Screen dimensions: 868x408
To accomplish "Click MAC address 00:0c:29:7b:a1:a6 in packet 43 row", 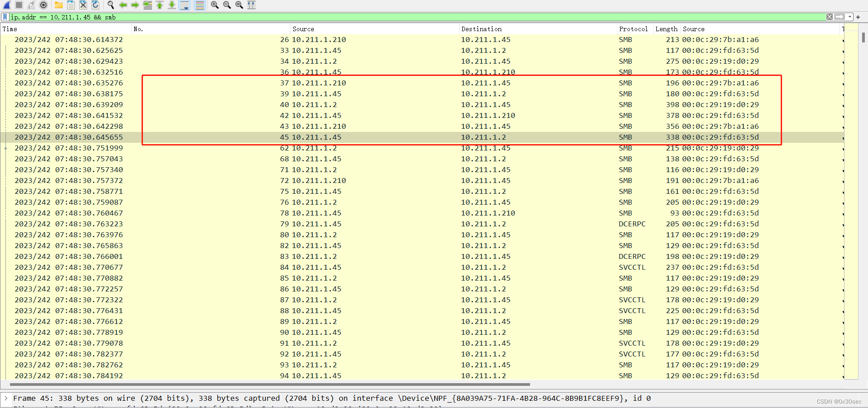I will pyautogui.click(x=721, y=127).
